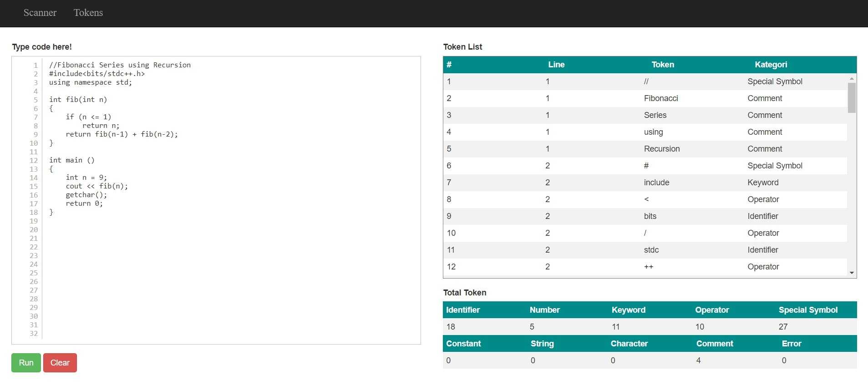Place cursor on '#include<bits/stdc++.h>' line
868x386 pixels.
click(97, 74)
